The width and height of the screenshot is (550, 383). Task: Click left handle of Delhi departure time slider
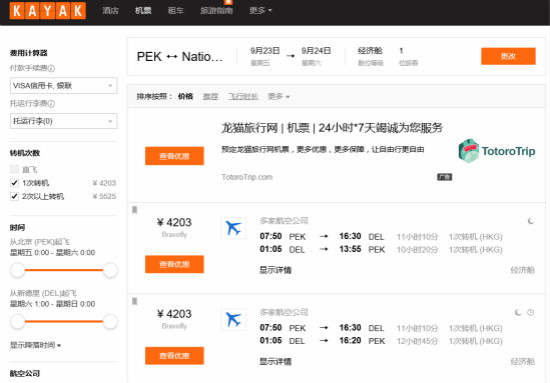click(x=17, y=321)
